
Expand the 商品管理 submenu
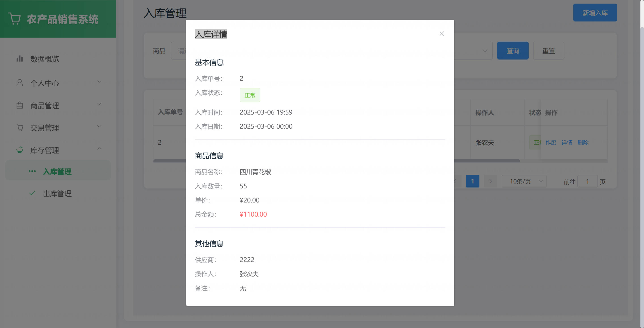(58, 105)
